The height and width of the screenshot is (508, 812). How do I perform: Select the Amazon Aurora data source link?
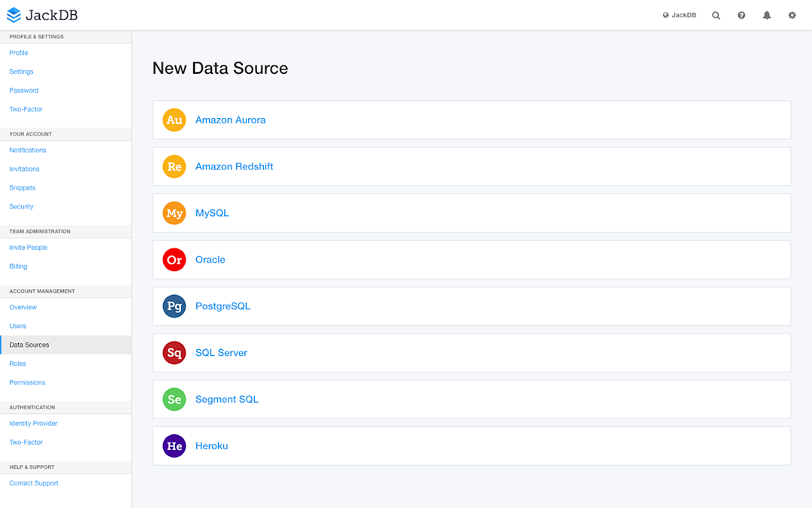[230, 120]
